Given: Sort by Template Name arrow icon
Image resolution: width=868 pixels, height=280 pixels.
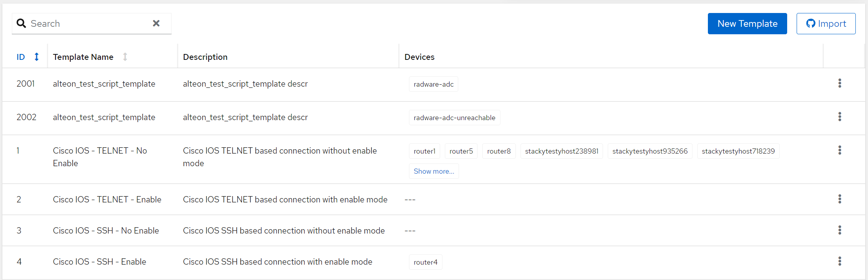Looking at the screenshot, I should tap(125, 57).
